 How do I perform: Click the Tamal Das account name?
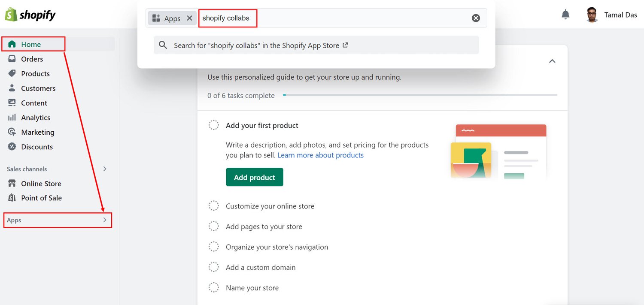tap(620, 15)
